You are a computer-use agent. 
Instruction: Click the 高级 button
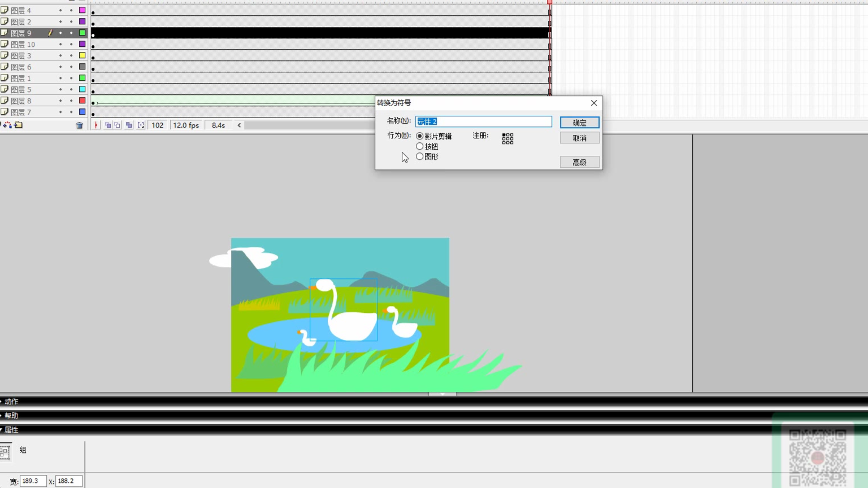coord(579,163)
